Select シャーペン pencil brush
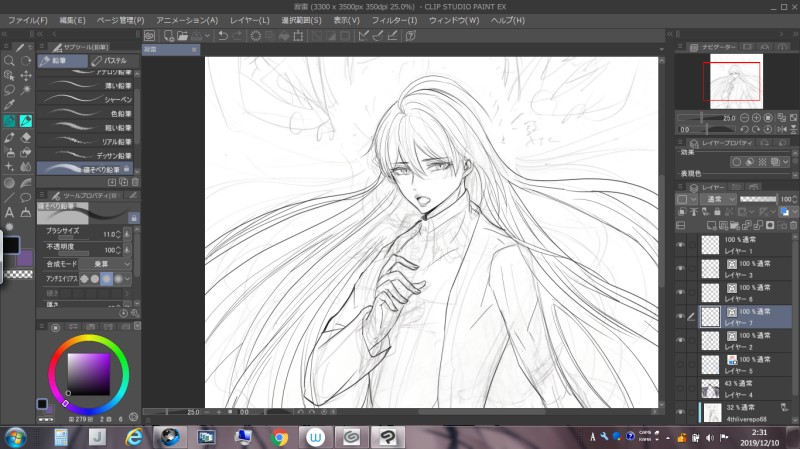The height and width of the screenshot is (449, 800). click(x=85, y=99)
